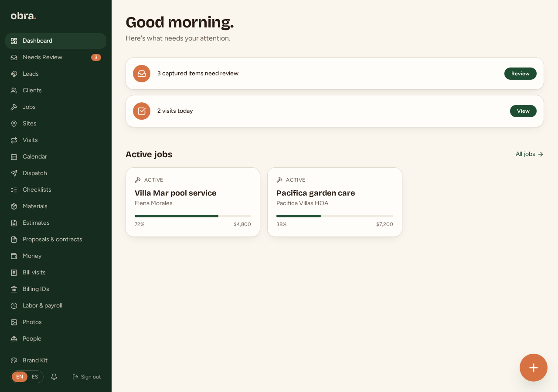Go to the Leads section
This screenshot has width=558, height=392.
(56, 74)
